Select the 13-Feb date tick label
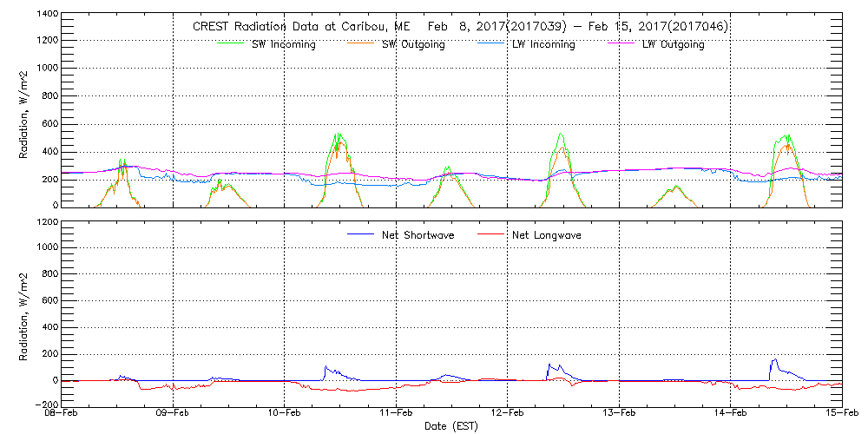The width and height of the screenshot is (868, 434). (619, 414)
